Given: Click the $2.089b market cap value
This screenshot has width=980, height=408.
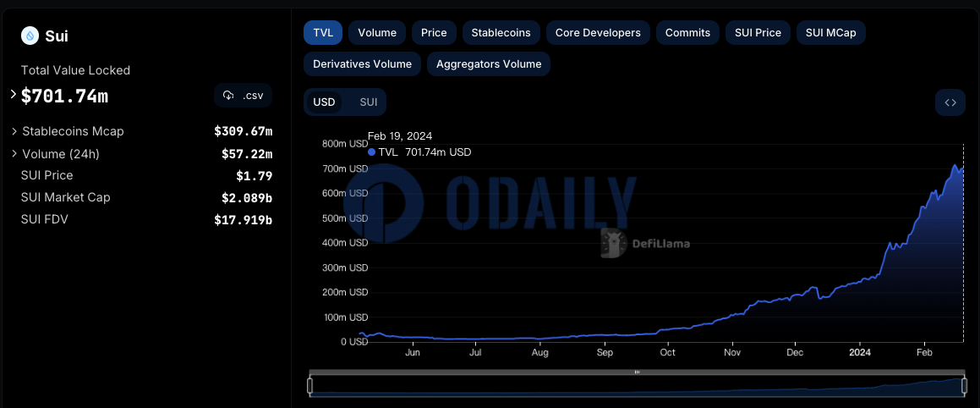Looking at the screenshot, I should (x=247, y=198).
